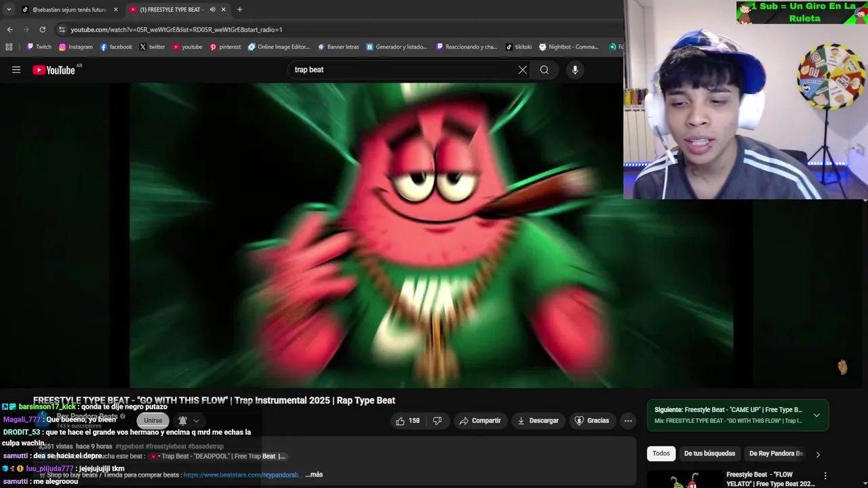Click the Unirse join button
The image size is (868, 488).
coord(153,420)
